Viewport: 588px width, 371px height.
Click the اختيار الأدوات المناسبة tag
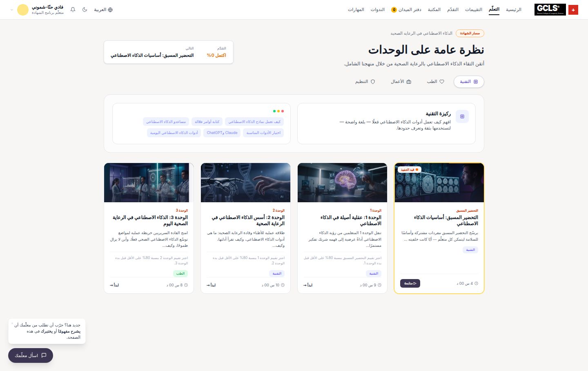263,133
